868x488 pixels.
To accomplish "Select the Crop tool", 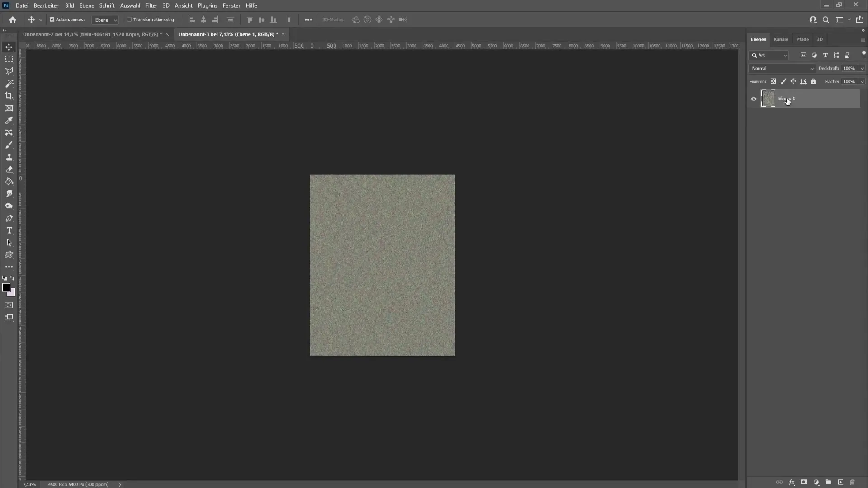I will point(9,96).
